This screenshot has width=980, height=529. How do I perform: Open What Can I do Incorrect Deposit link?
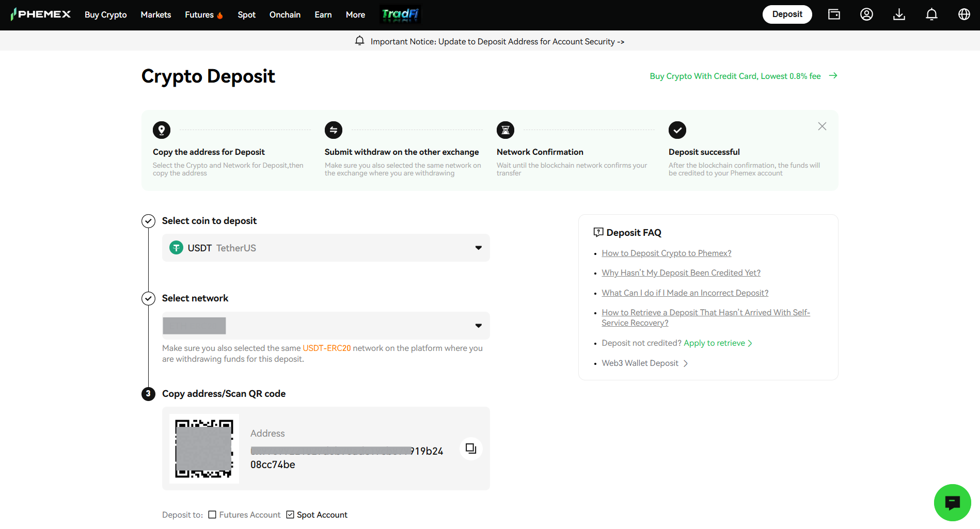pyautogui.click(x=685, y=293)
